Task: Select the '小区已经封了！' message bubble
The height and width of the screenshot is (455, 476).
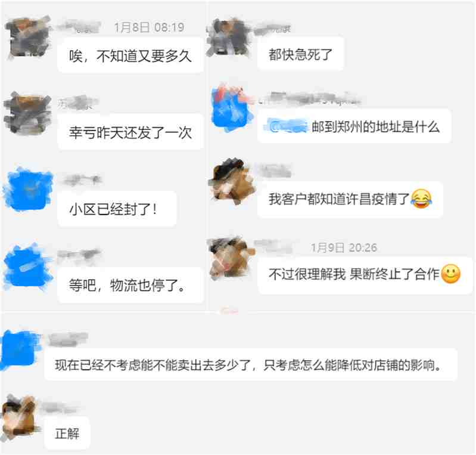Action: point(117,209)
